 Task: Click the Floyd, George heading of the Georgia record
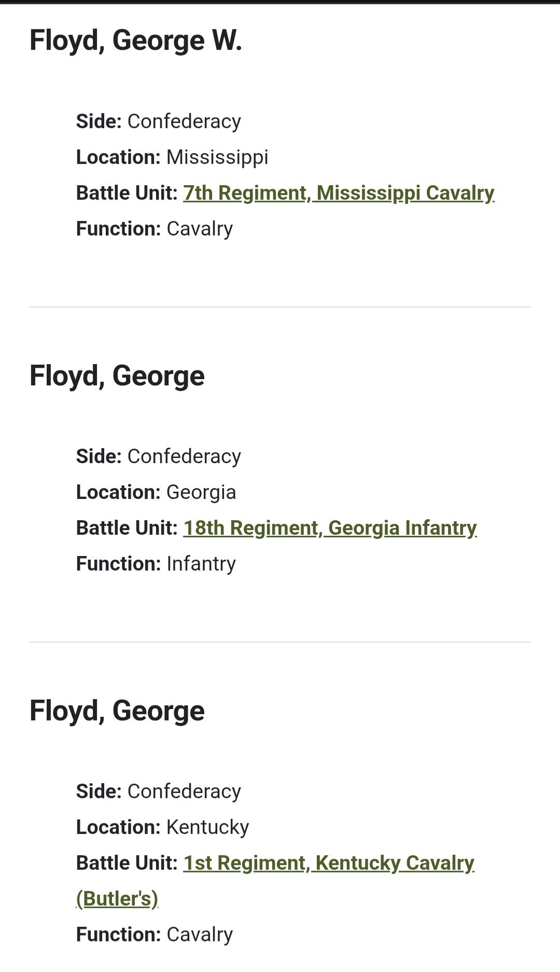pyautogui.click(x=117, y=376)
